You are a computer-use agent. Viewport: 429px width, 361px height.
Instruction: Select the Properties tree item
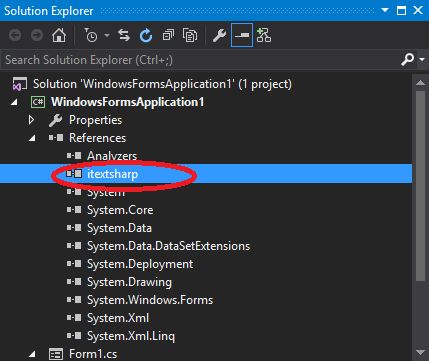95,120
